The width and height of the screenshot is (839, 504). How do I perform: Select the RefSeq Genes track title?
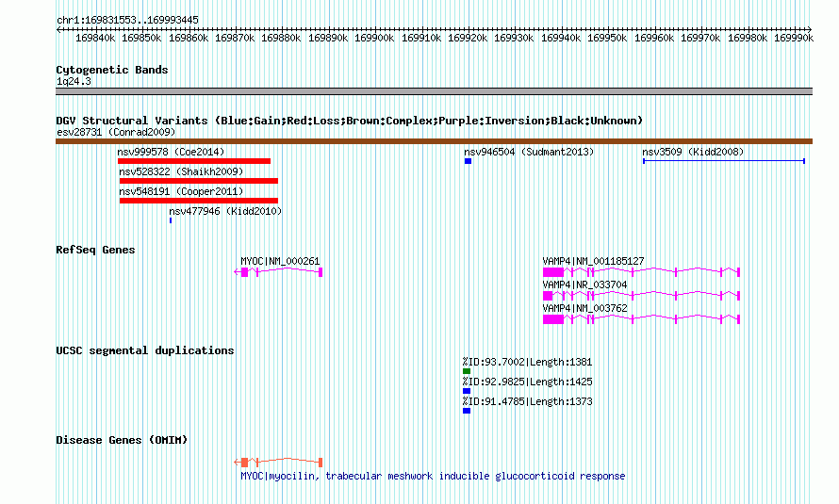tap(95, 250)
